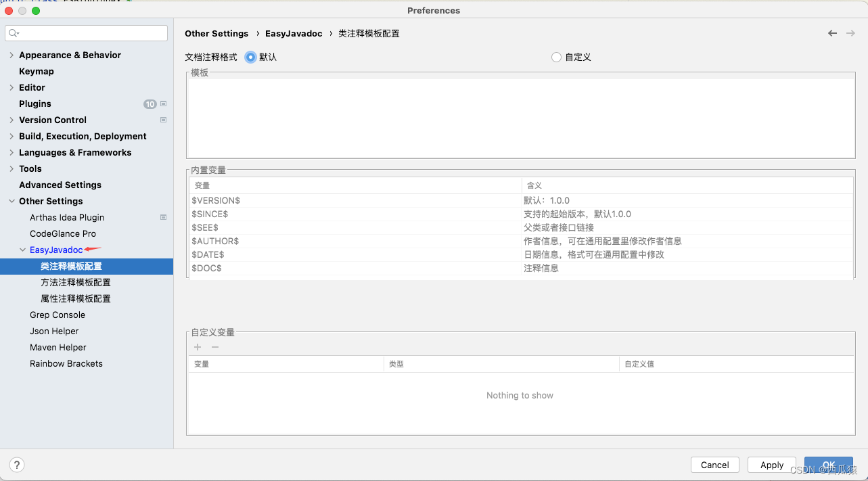The width and height of the screenshot is (868, 481).
Task: Select the $AUTHOR$ variable row
Action: tap(521, 241)
